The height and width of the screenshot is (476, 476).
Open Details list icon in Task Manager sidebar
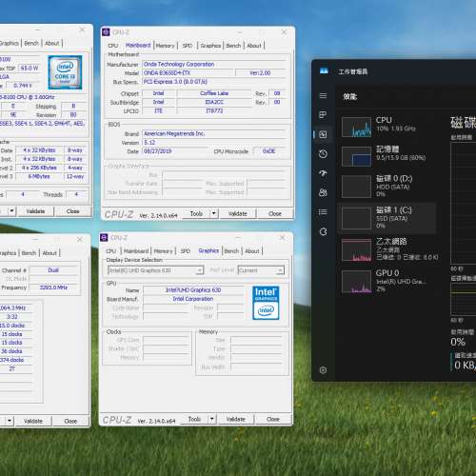coord(323,212)
